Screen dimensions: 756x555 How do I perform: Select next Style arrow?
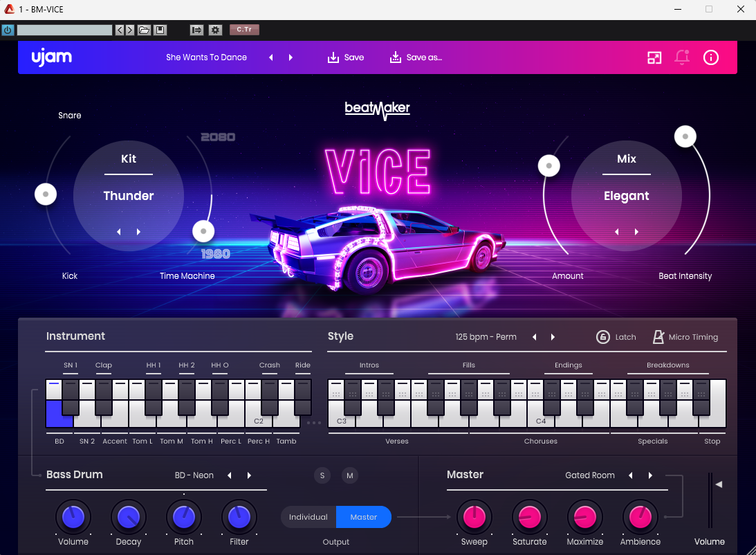tap(553, 337)
